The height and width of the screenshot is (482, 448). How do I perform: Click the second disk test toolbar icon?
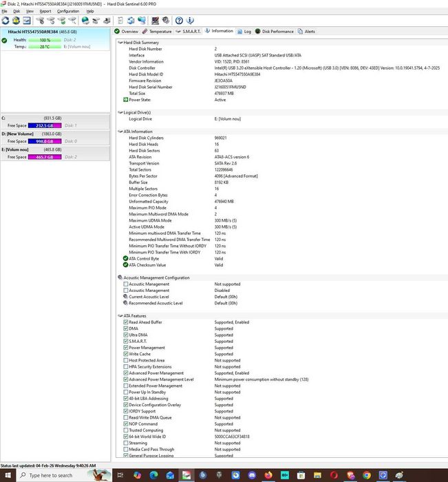51,21
